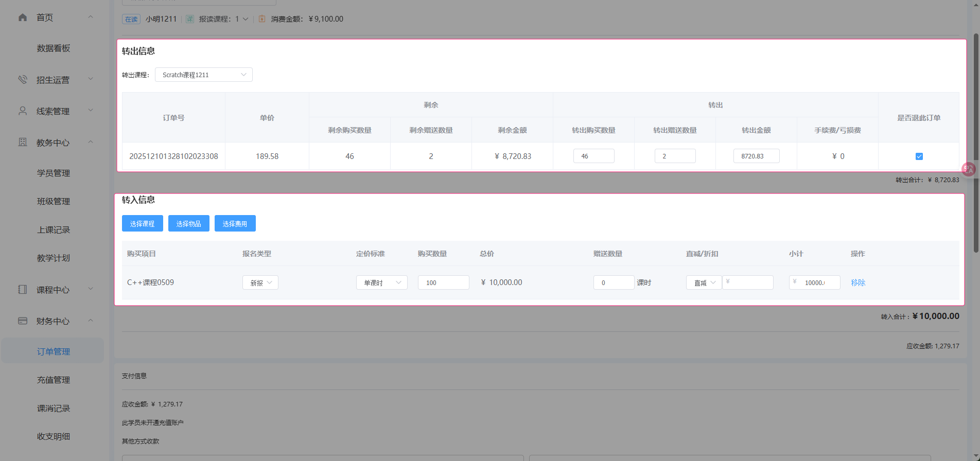
Task: Click the 剩余金额 ¥ 8,720.83 cell
Action: pos(513,156)
